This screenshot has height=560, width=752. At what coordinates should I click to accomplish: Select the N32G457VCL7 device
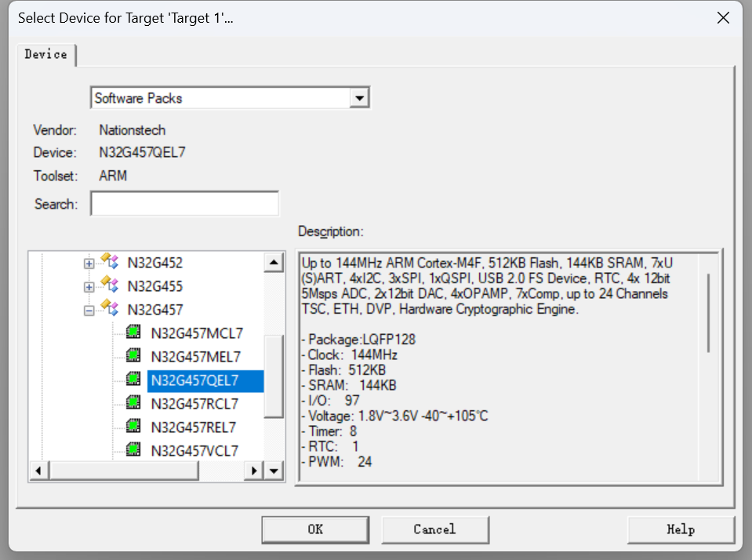194,451
